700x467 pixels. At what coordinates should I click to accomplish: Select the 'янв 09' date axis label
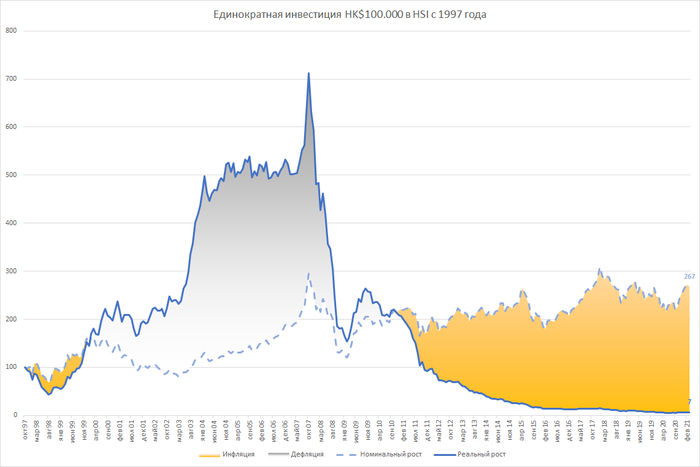click(344, 429)
